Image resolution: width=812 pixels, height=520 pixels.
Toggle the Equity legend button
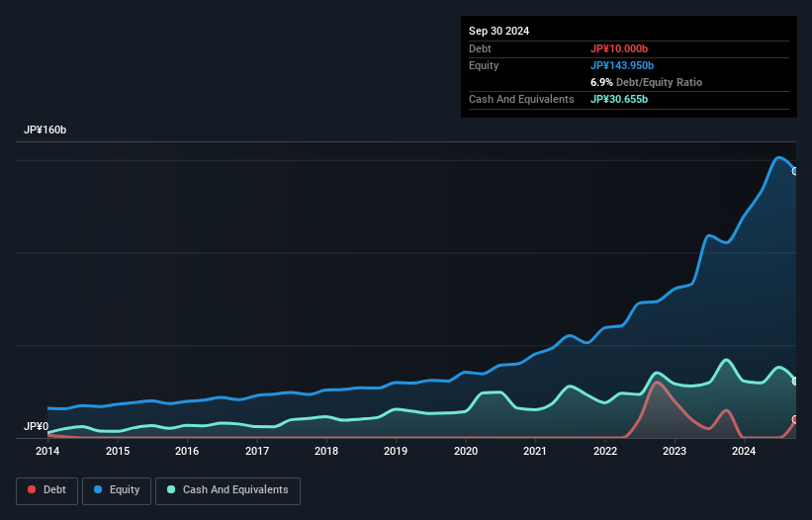(x=117, y=489)
